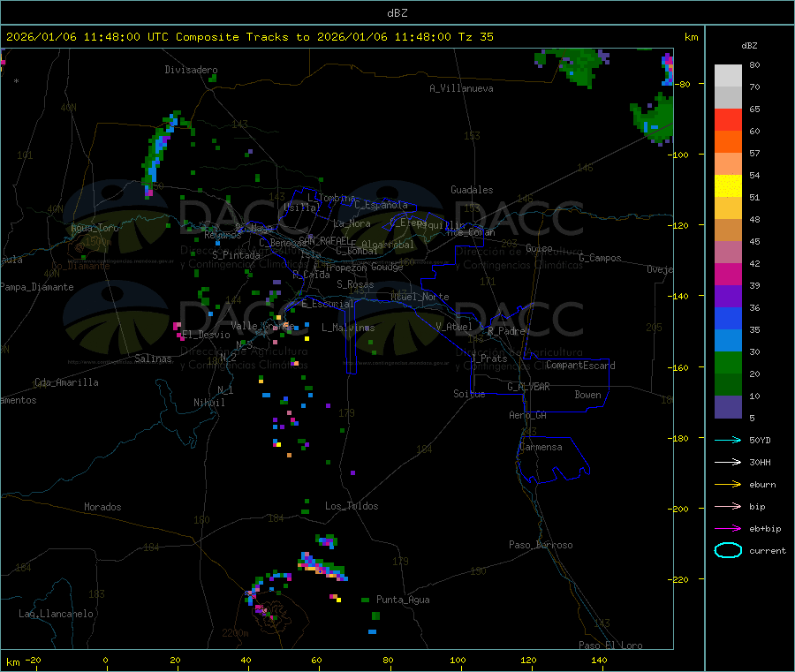This screenshot has height=672, width=795.
Task: Click the yellow eburn arrow legend icon
Action: (x=728, y=485)
